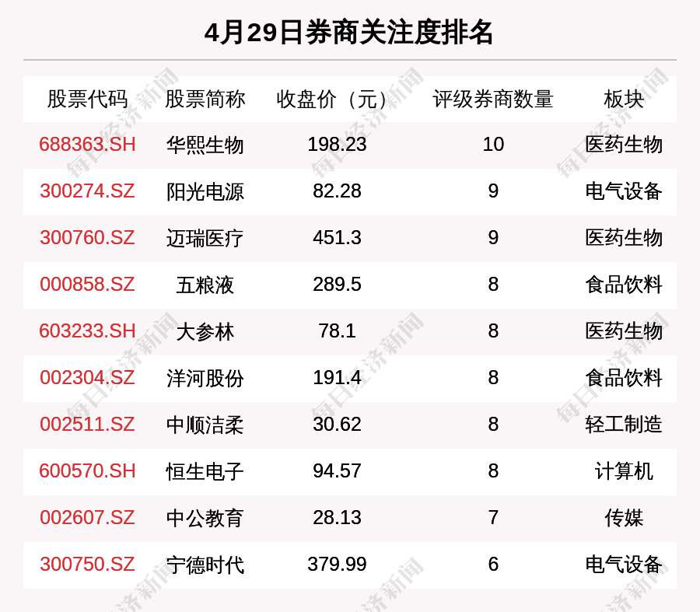Select the 计算机 sector cell

(x=624, y=472)
